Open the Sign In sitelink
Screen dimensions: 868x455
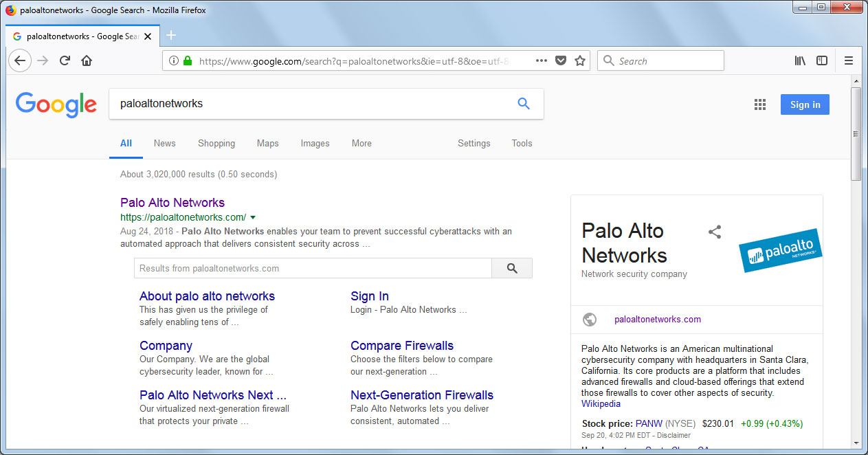370,296
